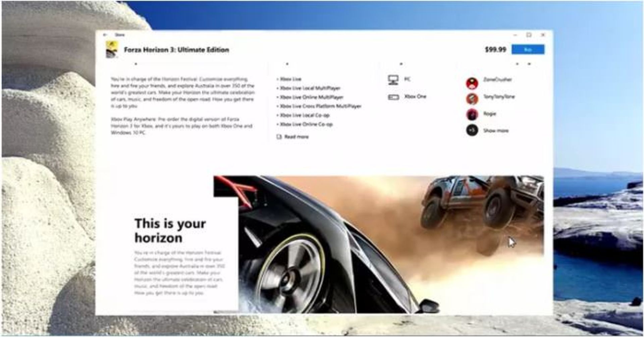Click the Forza Horizon 3 game cover icon

click(x=112, y=50)
